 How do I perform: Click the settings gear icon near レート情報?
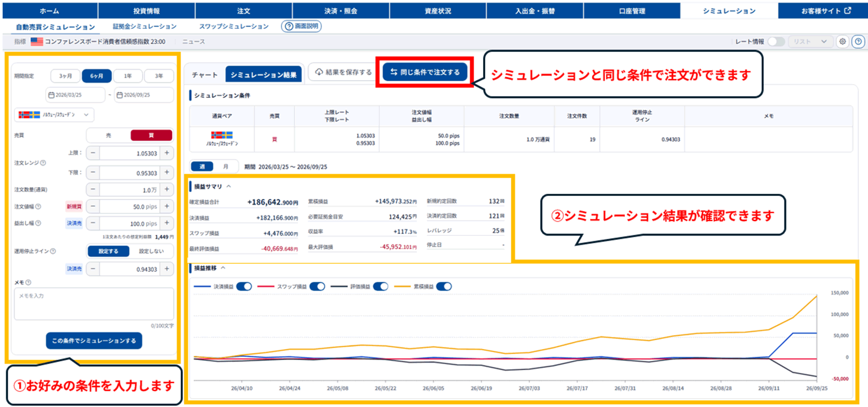pos(843,41)
